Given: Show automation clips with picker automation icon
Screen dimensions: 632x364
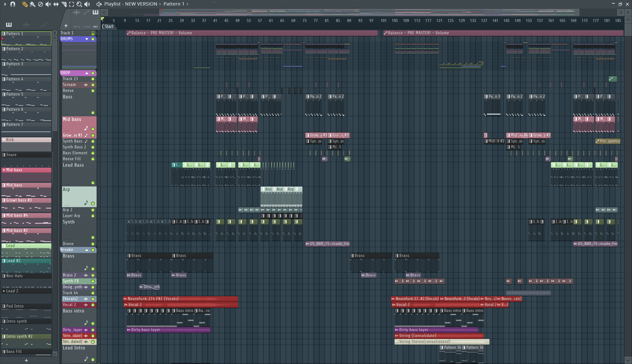Looking at the screenshot, I should [x=44, y=25].
